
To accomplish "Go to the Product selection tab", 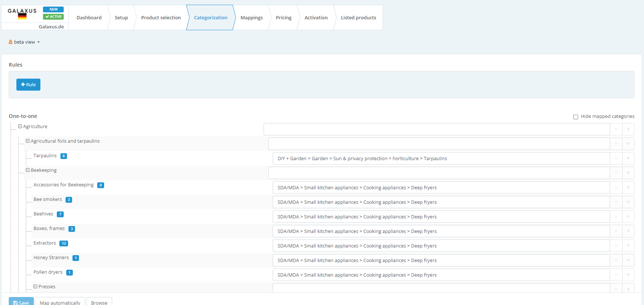I will tap(161, 17).
